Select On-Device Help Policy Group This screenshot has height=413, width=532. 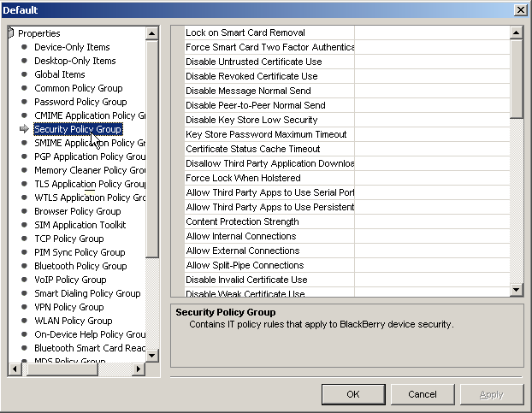pos(90,334)
